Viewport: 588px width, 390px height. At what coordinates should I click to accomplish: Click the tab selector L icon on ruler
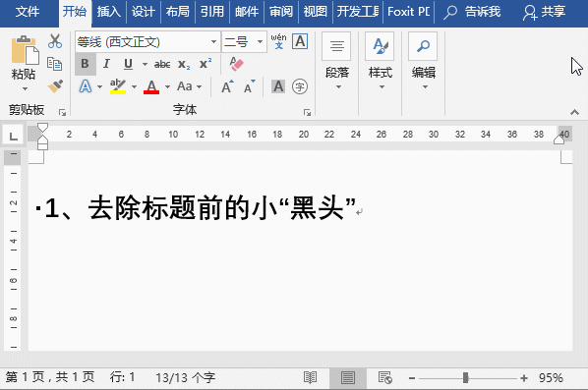click(x=14, y=136)
